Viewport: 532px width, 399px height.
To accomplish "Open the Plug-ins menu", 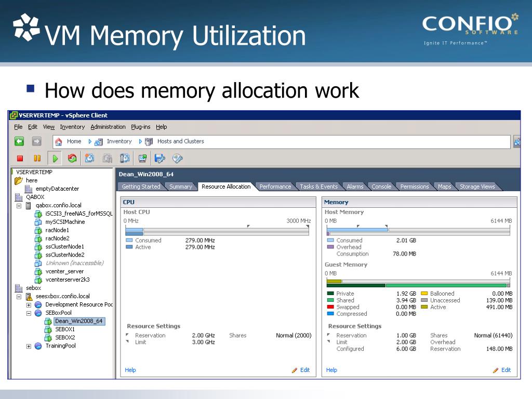I will click(x=140, y=127).
